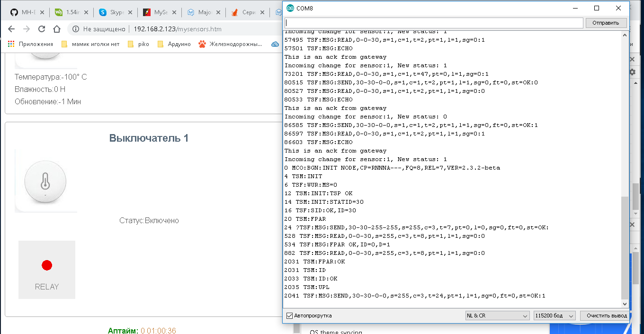
Task: Open the 115200 бод baud rate dropdown
Action: [x=554, y=316]
